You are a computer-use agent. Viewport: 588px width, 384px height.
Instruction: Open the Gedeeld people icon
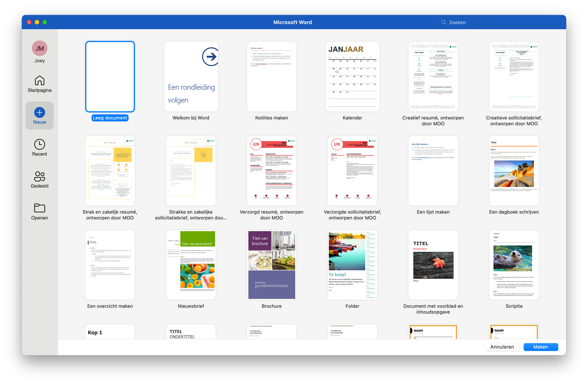point(39,176)
